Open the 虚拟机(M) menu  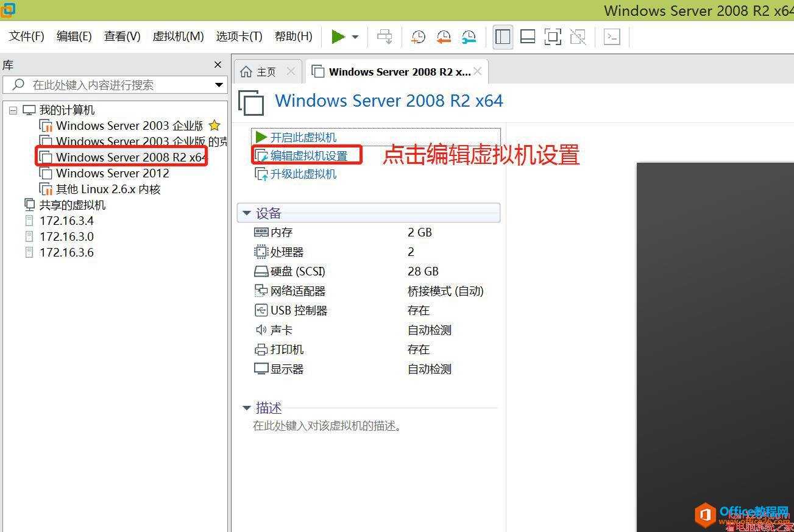tap(178, 37)
